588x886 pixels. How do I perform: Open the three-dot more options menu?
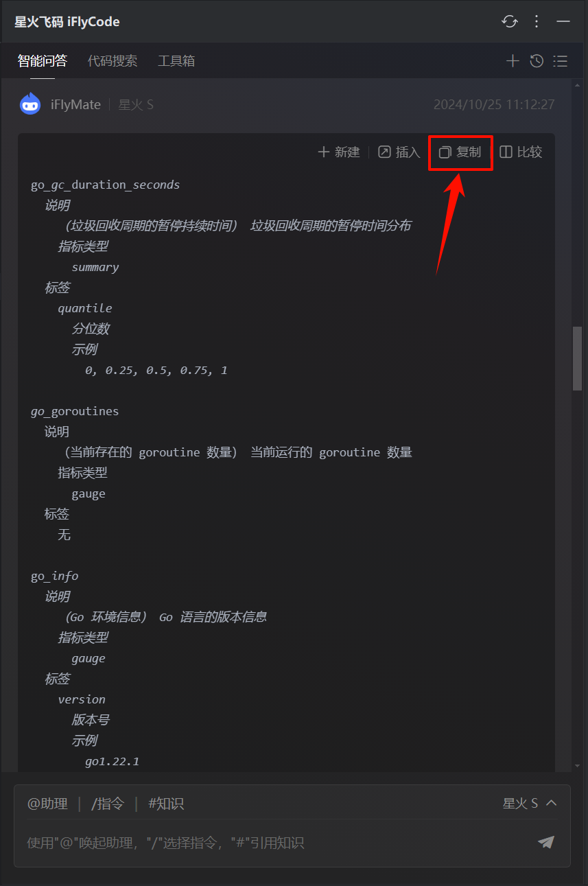(537, 21)
